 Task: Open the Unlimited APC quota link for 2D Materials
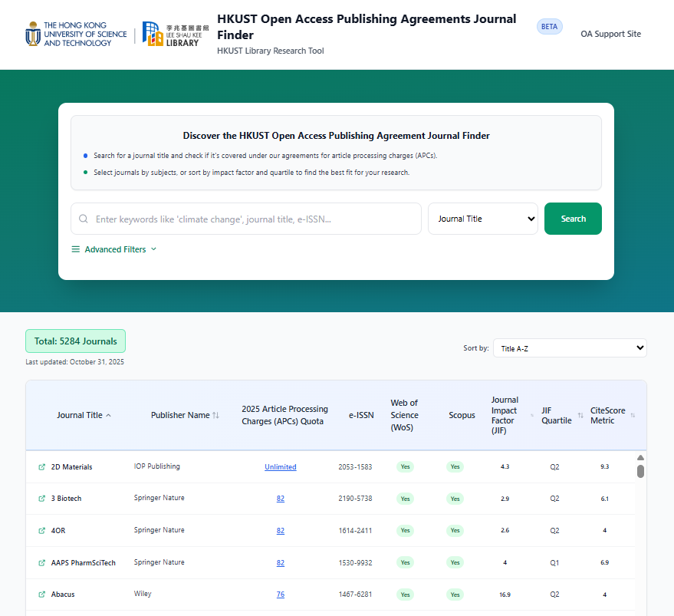(x=280, y=466)
